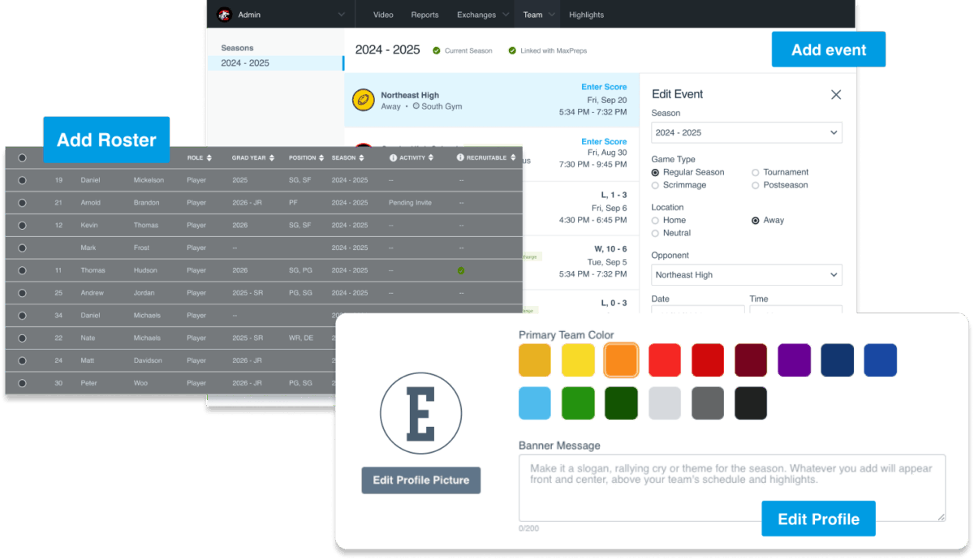Click the green recruitable check for Thomas Hudson
This screenshot has width=974, height=560.
point(461,270)
